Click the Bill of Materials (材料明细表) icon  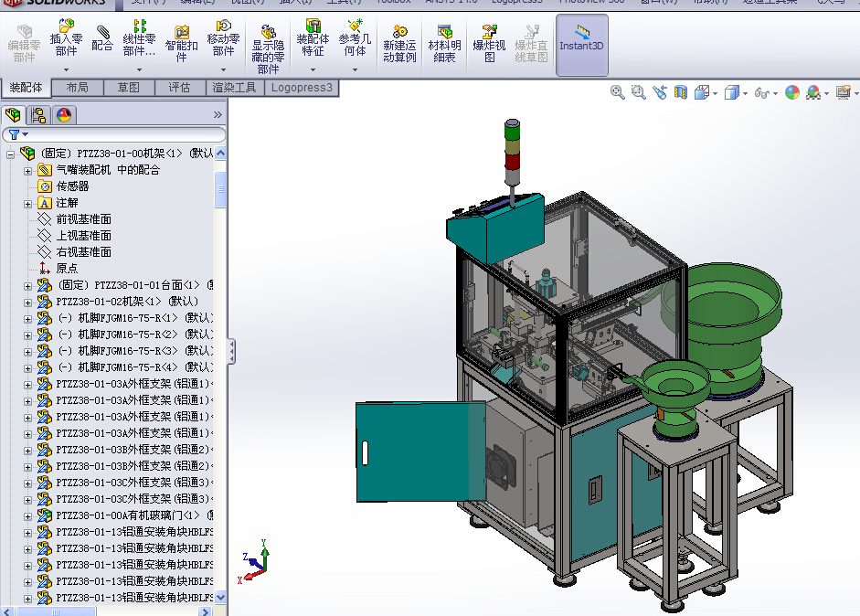point(444,44)
